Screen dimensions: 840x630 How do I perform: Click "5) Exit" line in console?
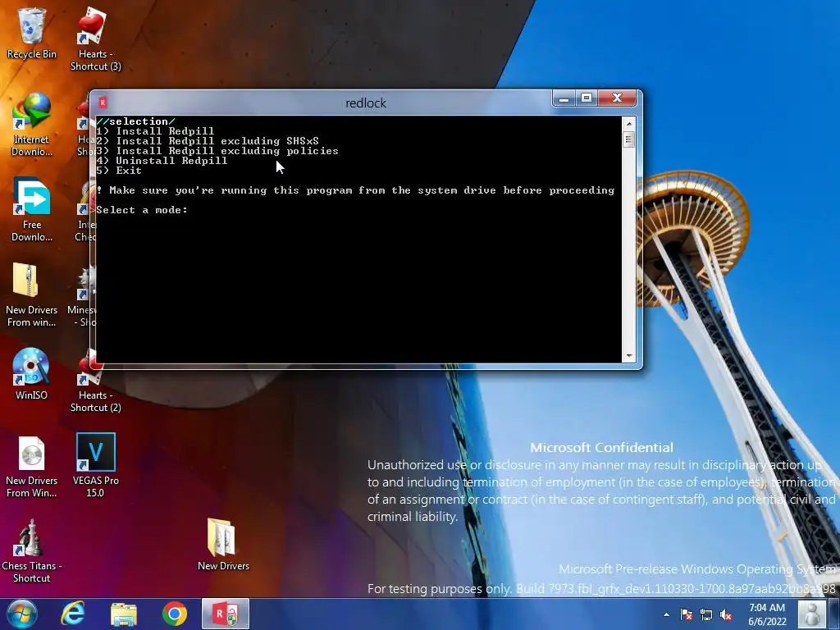(x=119, y=171)
